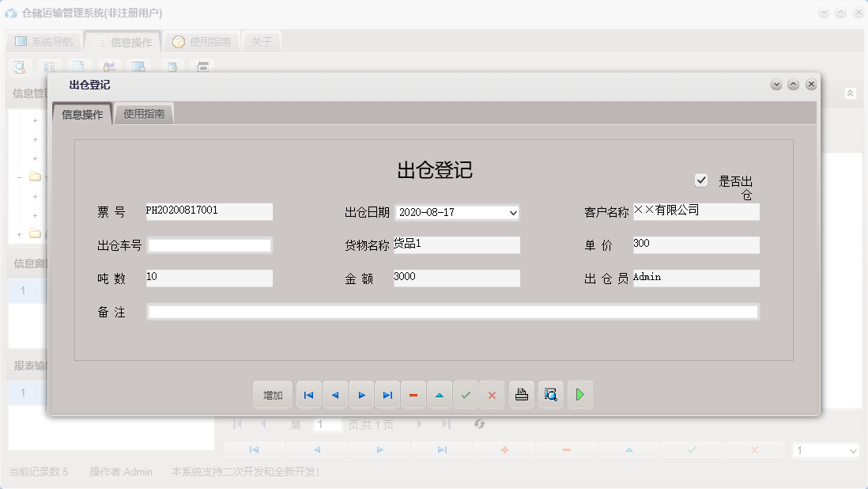868x489 pixels.
Task: Toggle the 是否出仓 checkbox
Action: tap(701, 180)
